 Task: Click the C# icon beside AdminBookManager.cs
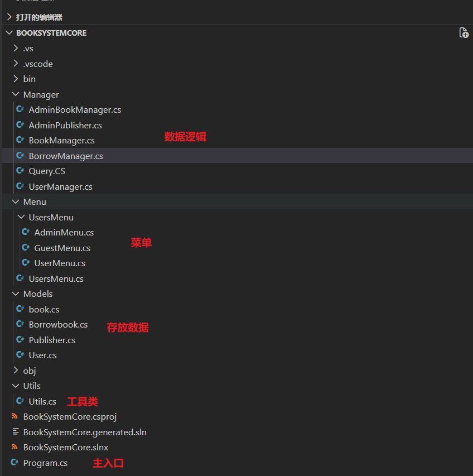20,110
